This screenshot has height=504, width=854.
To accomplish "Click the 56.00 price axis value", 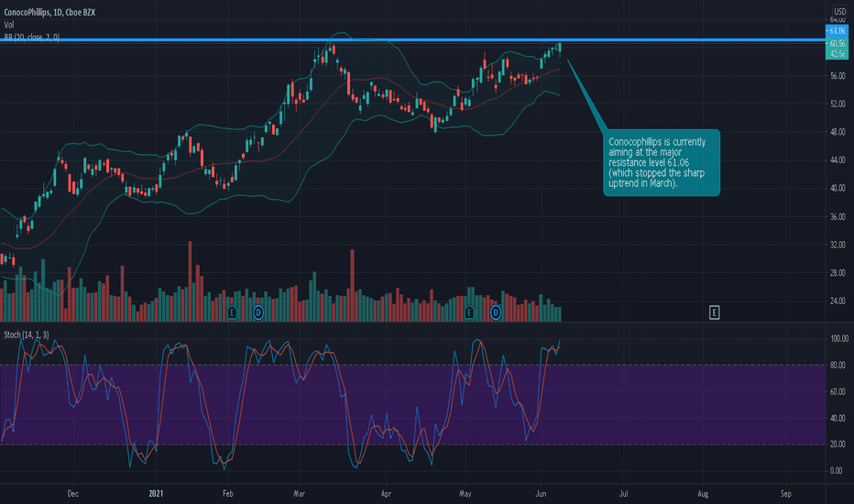I will [838, 76].
